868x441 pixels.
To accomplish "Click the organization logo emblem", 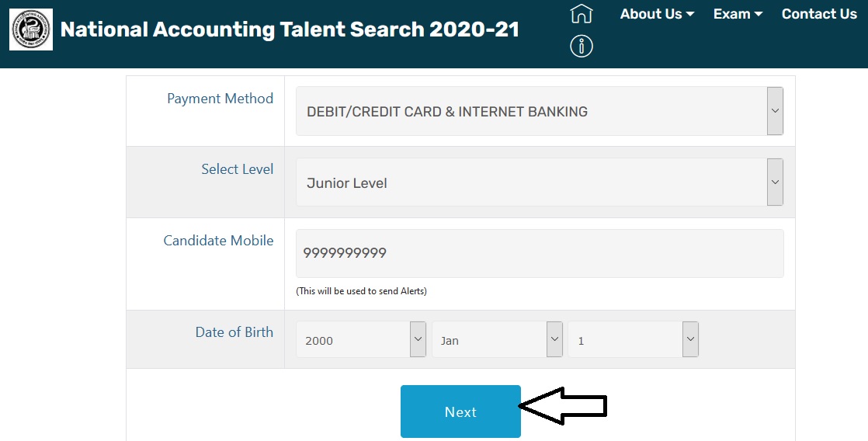I will click(31, 30).
